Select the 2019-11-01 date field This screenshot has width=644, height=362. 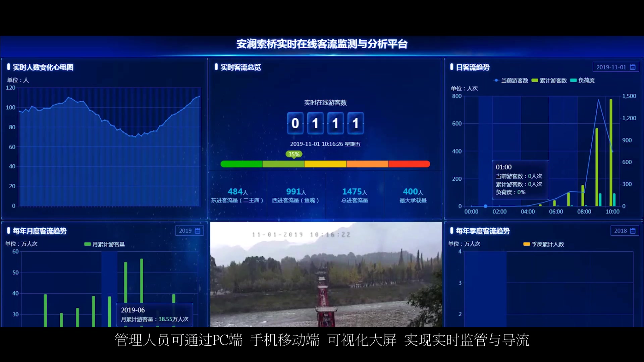[616, 67]
